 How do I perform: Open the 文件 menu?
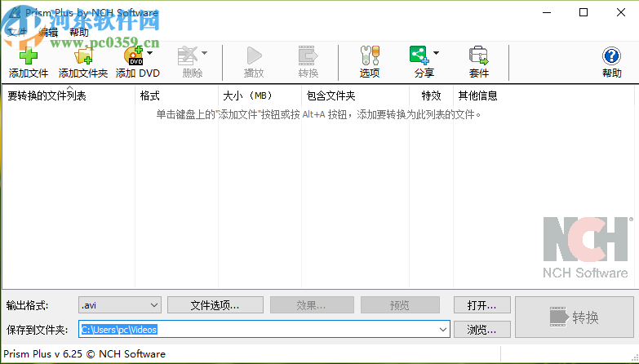point(17,32)
